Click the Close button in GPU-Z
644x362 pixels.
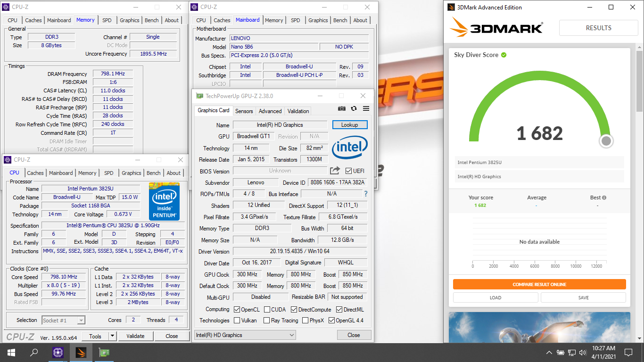[x=354, y=335]
